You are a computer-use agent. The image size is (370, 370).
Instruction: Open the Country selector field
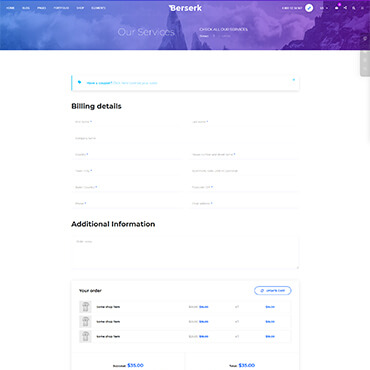click(x=126, y=155)
